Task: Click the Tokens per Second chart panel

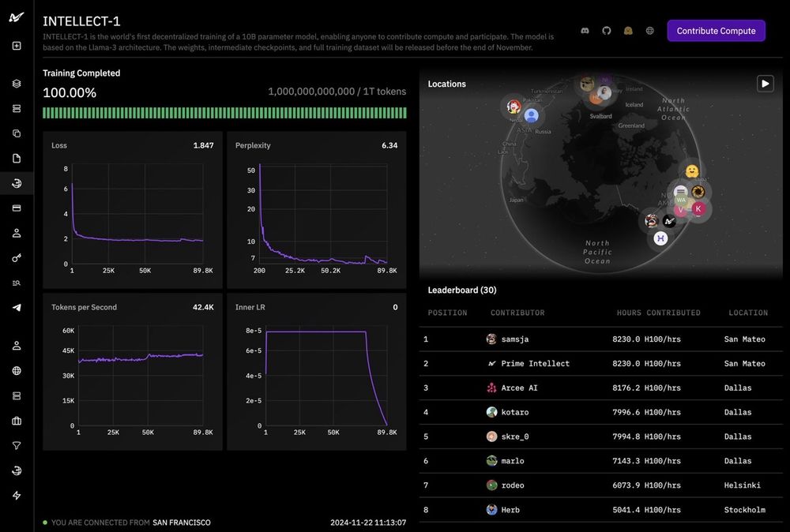Action: [133, 372]
